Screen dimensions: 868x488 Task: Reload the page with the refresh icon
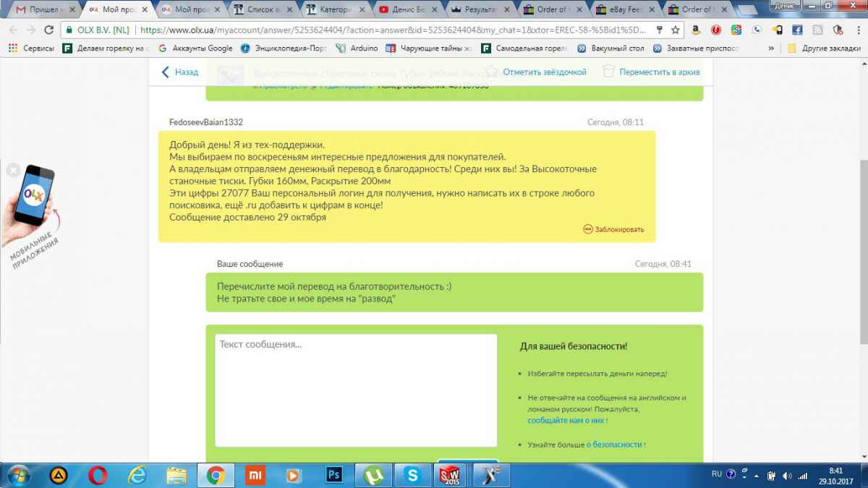coord(49,30)
